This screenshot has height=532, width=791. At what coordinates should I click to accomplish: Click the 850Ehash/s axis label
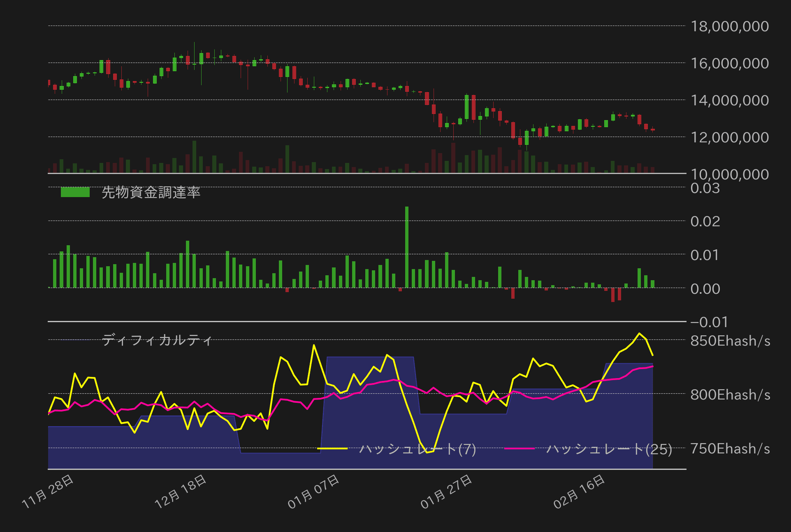(730, 341)
